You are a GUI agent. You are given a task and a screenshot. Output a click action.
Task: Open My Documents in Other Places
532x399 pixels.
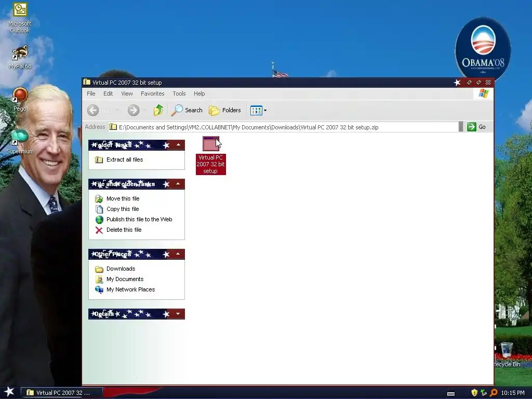125,279
